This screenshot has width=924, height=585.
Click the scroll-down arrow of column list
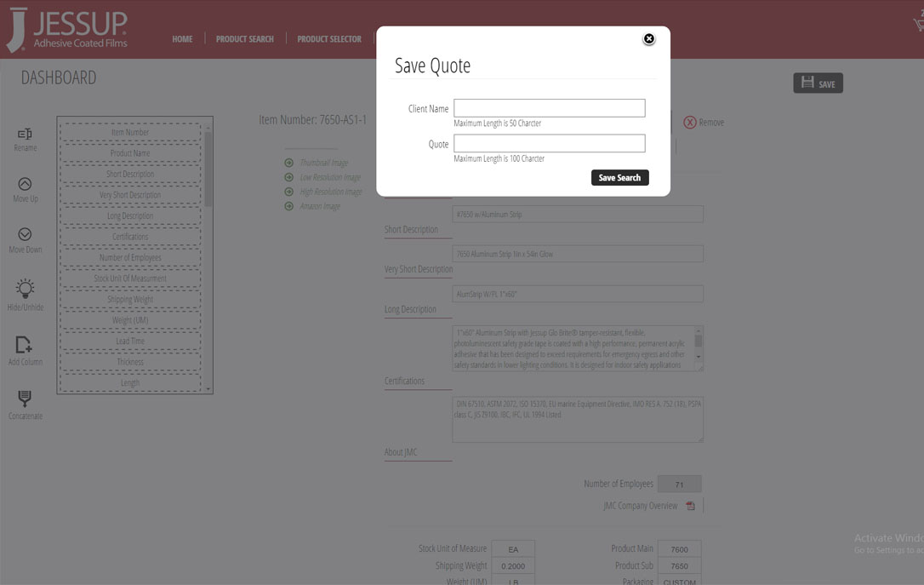[x=208, y=389]
